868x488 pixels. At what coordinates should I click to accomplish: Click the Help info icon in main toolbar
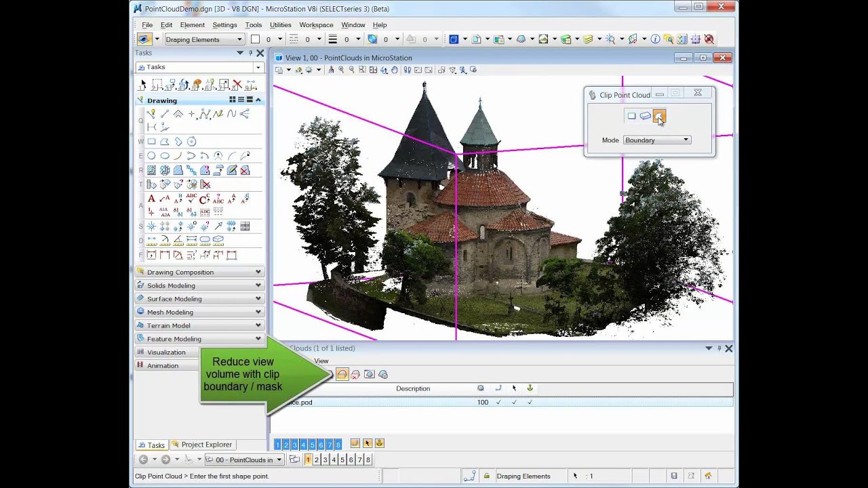click(655, 39)
